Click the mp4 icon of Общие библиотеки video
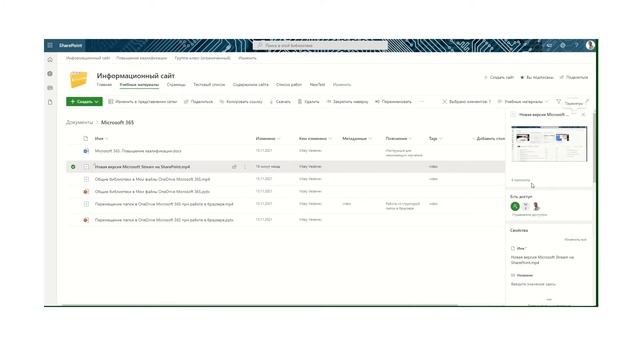 point(86,179)
